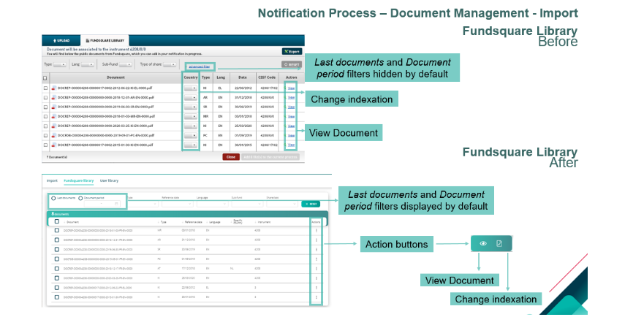Click the Export button
This screenshot has width=644, height=336.
292,51
